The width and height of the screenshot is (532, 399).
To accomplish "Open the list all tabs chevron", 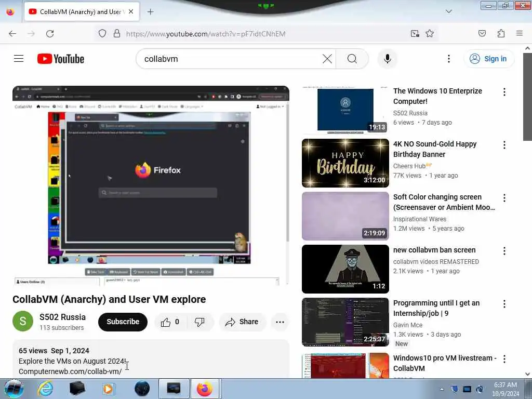I will 448,11.
